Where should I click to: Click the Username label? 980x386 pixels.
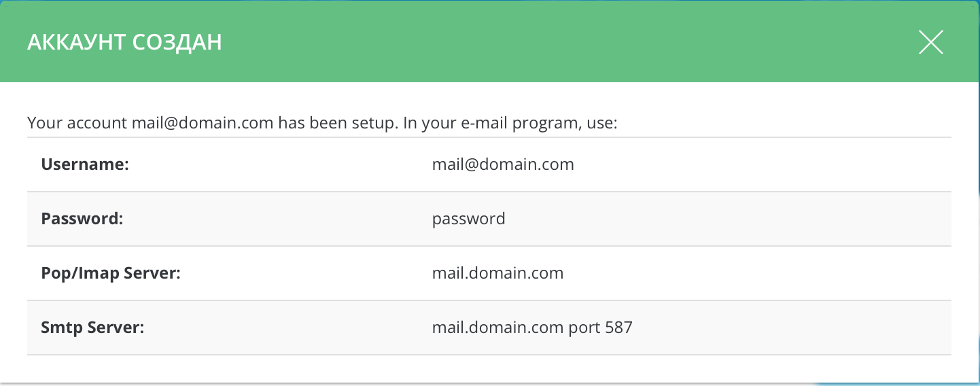click(x=85, y=164)
